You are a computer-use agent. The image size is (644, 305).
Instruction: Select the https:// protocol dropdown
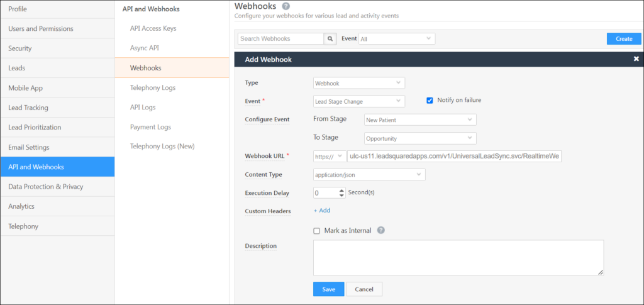pos(329,157)
